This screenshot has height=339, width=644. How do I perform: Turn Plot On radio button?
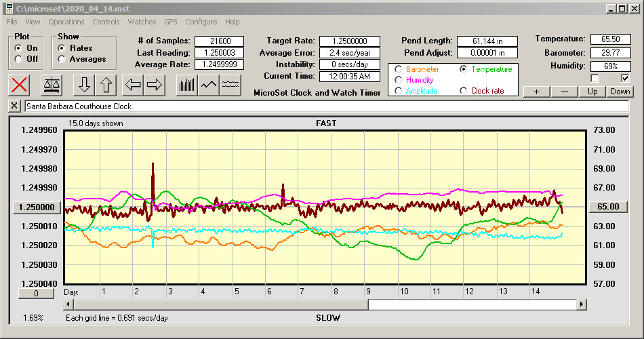[x=18, y=48]
